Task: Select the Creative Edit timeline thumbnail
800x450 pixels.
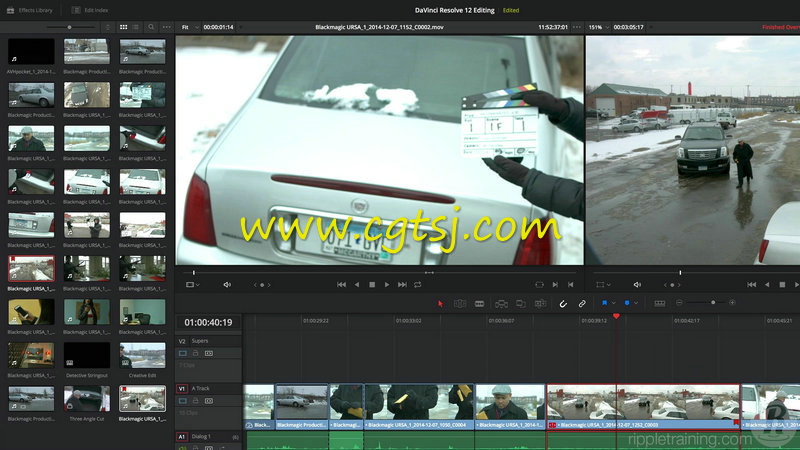Action: coord(142,356)
